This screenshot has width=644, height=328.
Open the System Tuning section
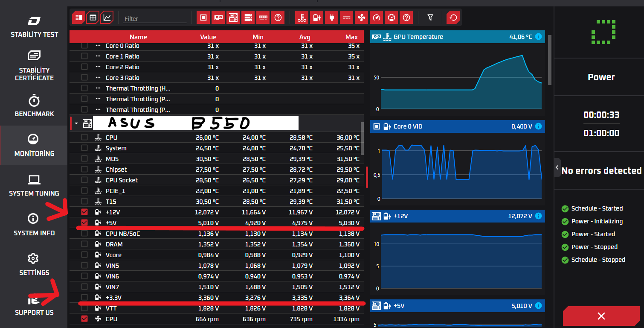[x=34, y=185]
